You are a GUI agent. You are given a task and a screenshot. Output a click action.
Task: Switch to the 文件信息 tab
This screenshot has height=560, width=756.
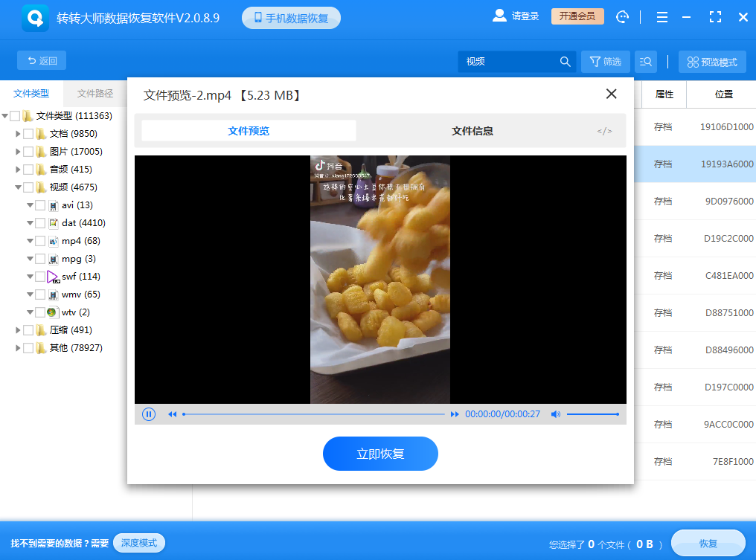click(472, 131)
